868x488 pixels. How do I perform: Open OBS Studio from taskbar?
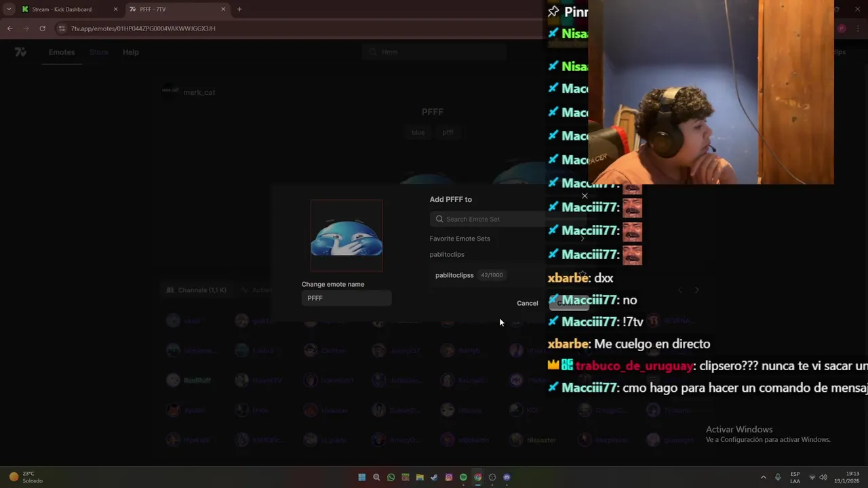(x=492, y=477)
